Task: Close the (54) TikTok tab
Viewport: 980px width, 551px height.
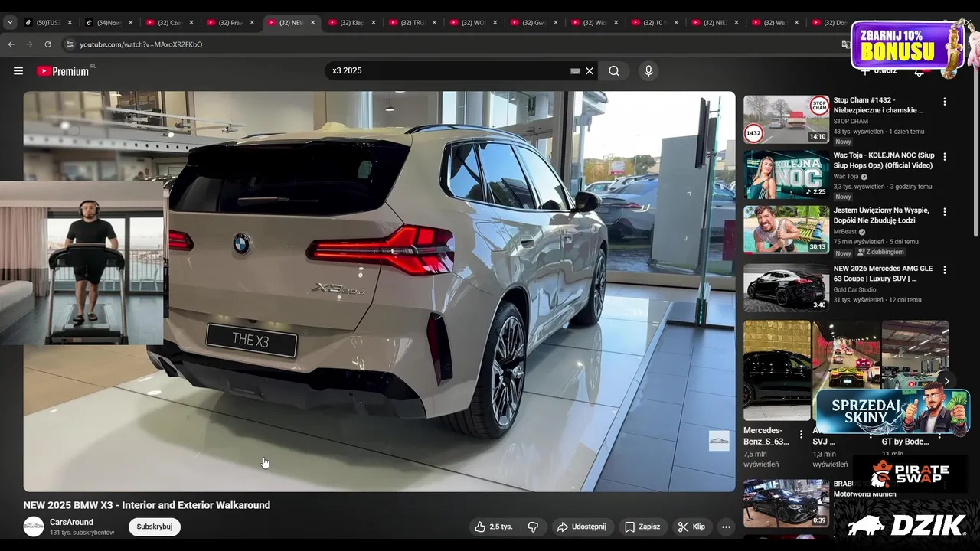Action: [x=130, y=23]
